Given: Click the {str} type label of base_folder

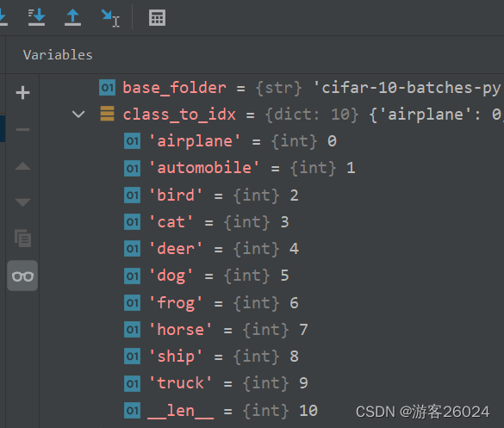Looking at the screenshot, I should [278, 88].
